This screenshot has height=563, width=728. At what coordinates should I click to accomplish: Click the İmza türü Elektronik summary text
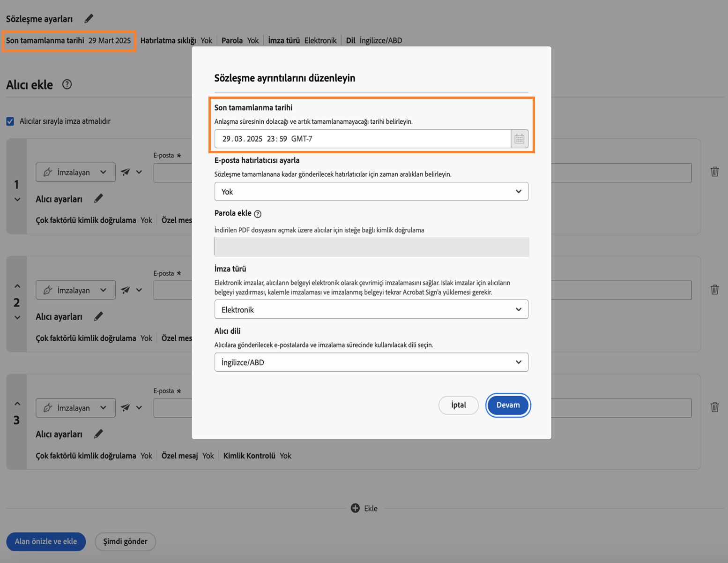click(302, 41)
